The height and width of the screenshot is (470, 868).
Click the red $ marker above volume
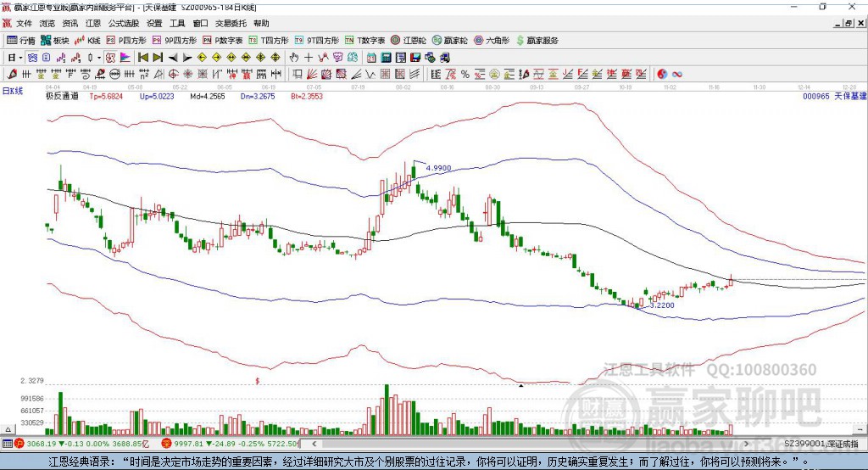pyautogui.click(x=258, y=381)
